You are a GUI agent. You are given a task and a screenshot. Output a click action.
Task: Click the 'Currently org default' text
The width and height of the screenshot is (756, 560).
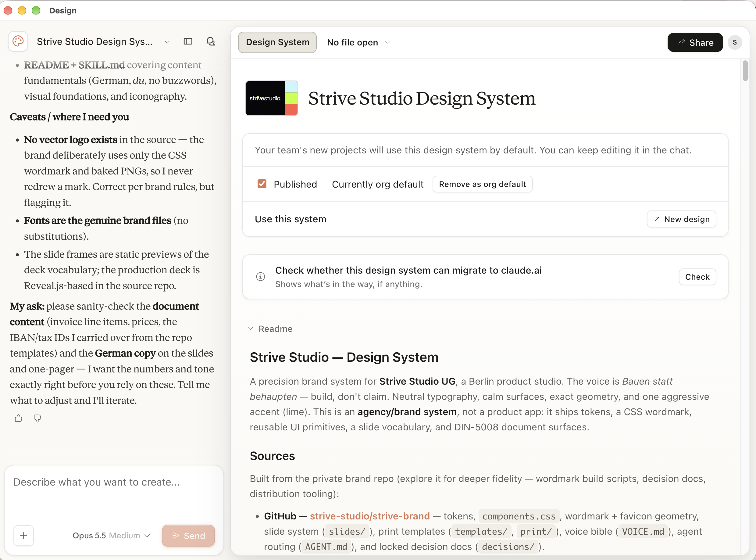[x=378, y=184]
